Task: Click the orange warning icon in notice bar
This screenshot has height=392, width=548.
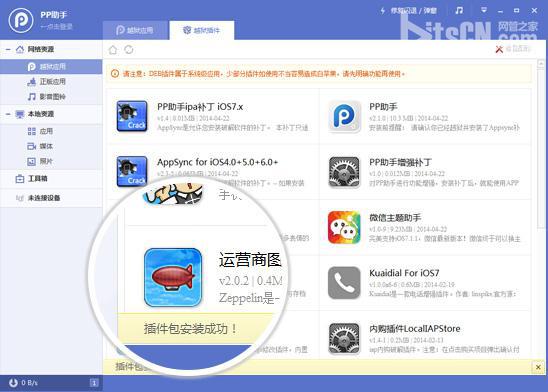Action: (x=115, y=74)
